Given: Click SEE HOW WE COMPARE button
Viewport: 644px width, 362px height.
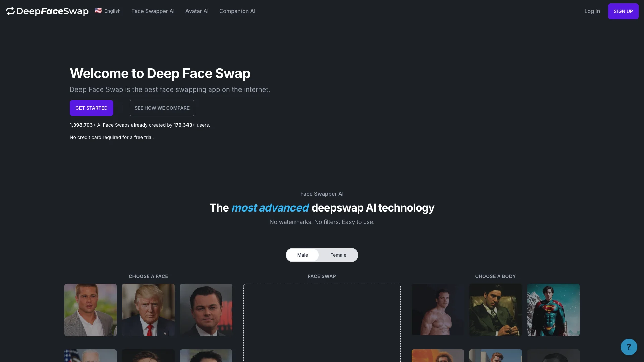Looking at the screenshot, I should coord(162,108).
